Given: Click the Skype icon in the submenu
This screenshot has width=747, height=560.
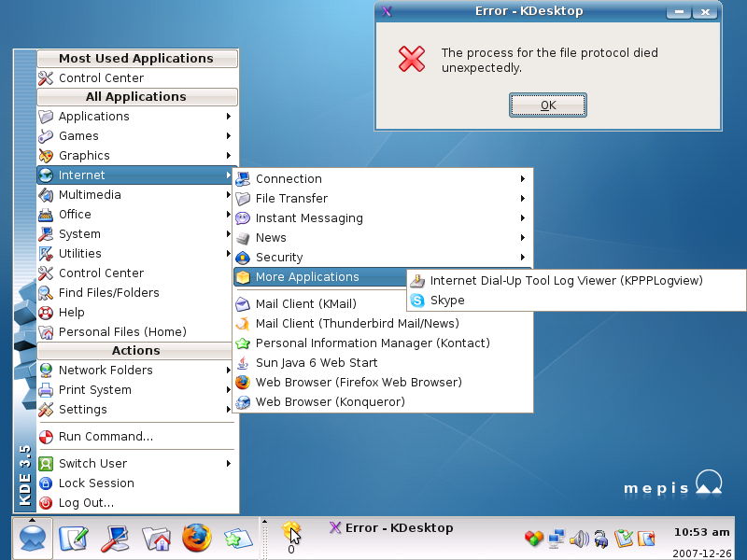Looking at the screenshot, I should (417, 301).
